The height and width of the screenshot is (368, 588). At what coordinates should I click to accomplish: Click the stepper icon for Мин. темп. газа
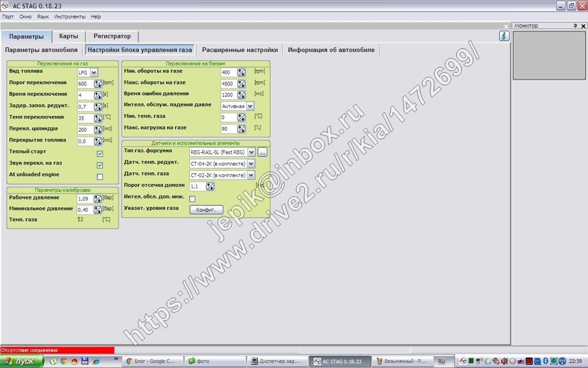tap(241, 118)
